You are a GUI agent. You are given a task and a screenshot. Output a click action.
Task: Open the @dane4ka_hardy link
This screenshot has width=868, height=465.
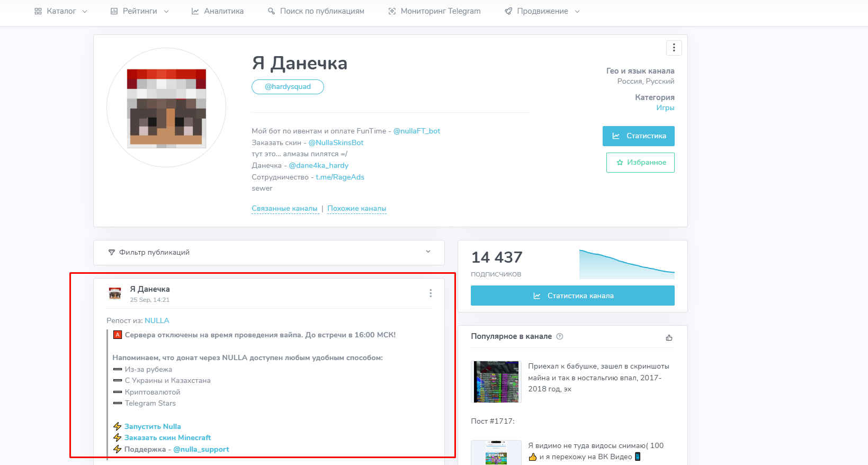point(318,165)
